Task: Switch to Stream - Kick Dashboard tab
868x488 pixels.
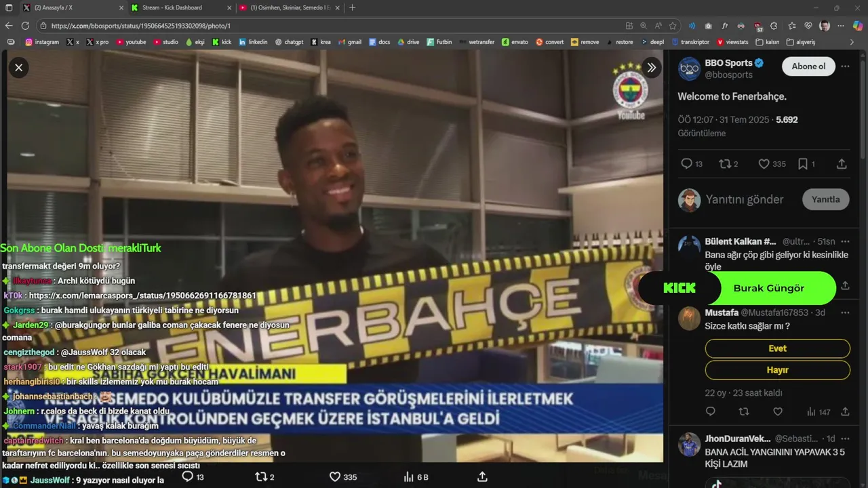Action: click(x=181, y=7)
